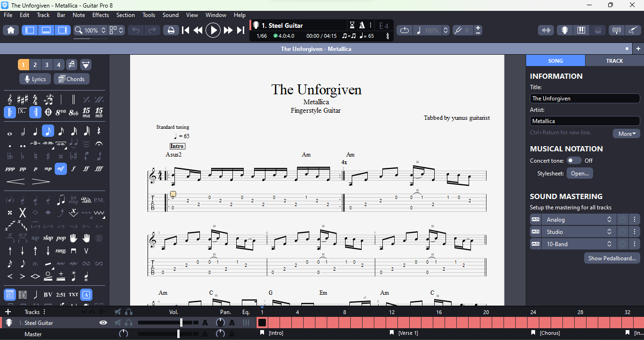Viewport: 644px width, 340px height.
Task: Open the Studio mastering dropdown
Action: pyautogui.click(x=579, y=232)
